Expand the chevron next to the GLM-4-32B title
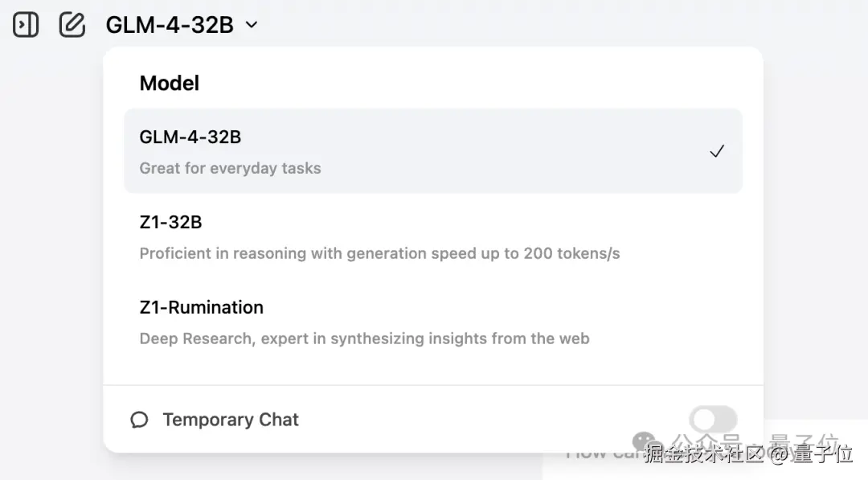868x480 pixels. coord(252,25)
